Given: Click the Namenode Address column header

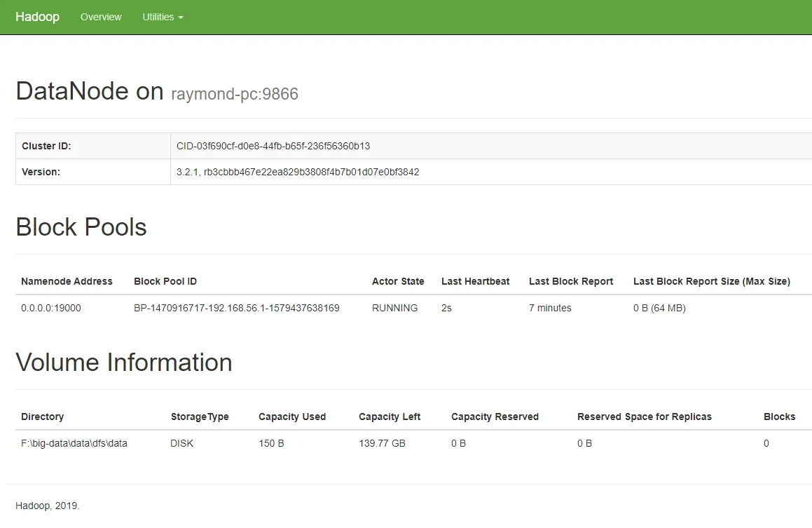Looking at the screenshot, I should [67, 281].
